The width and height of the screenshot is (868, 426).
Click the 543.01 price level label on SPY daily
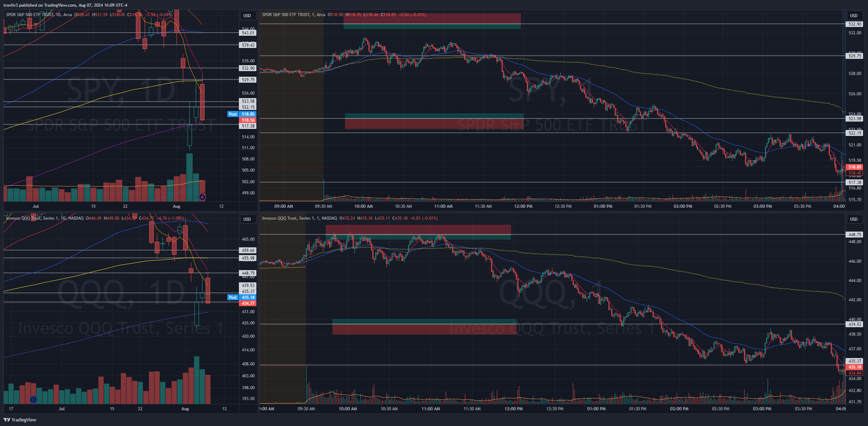[248, 33]
